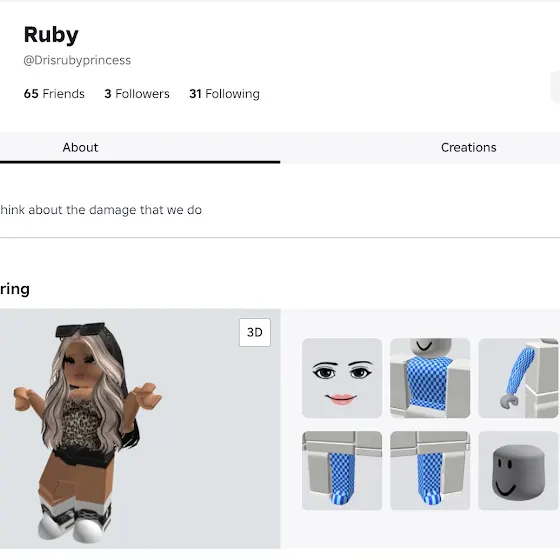Select the blue checkered torso item
560x560 pixels.
(x=430, y=378)
